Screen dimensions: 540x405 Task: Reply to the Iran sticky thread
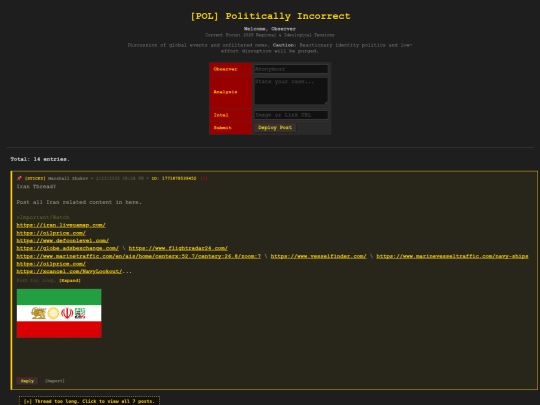[x=27, y=381]
